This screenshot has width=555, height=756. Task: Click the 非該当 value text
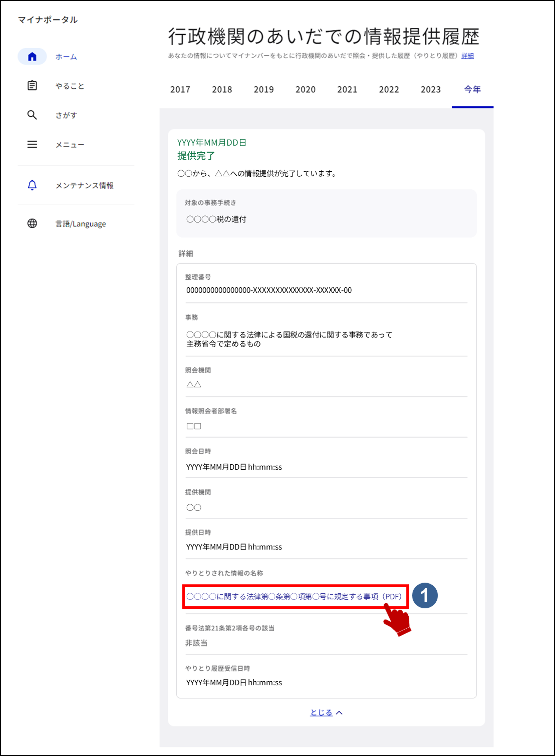196,643
